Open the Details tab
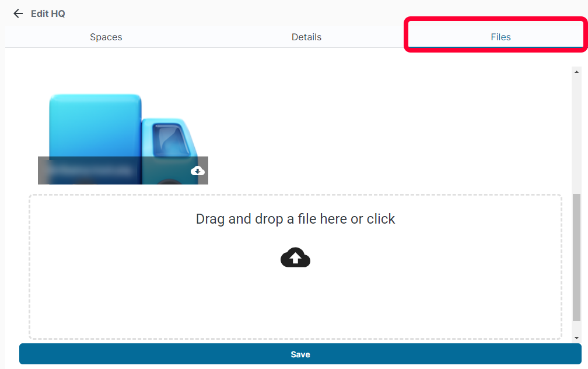This screenshot has height=369, width=588. (306, 37)
